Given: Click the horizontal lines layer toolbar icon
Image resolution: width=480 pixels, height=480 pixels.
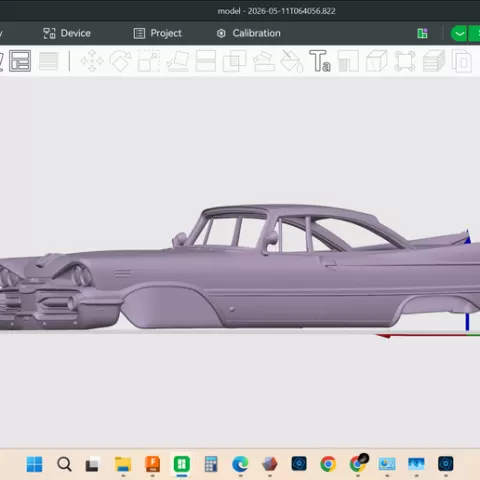Looking at the screenshot, I should click(x=49, y=61).
